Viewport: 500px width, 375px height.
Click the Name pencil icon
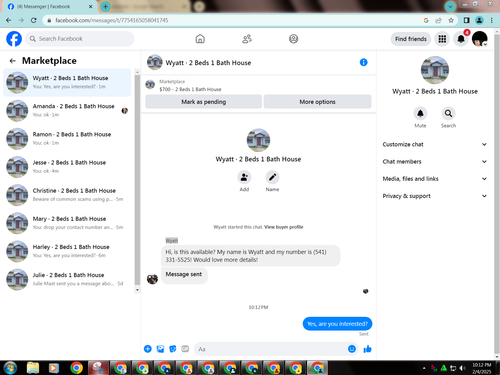tap(272, 177)
